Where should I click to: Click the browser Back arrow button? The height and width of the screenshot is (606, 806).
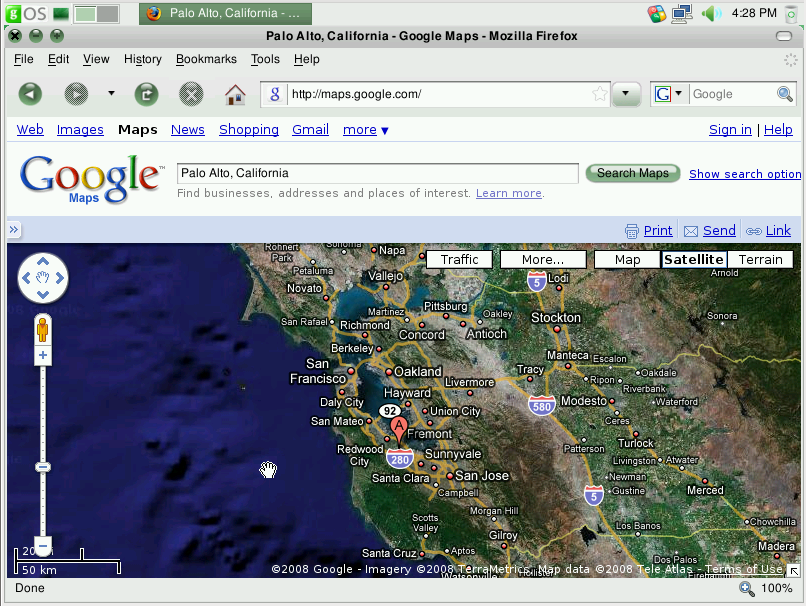pyautogui.click(x=30, y=94)
